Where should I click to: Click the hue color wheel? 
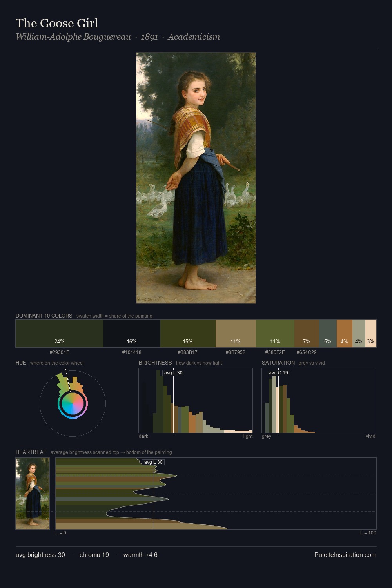tap(73, 403)
